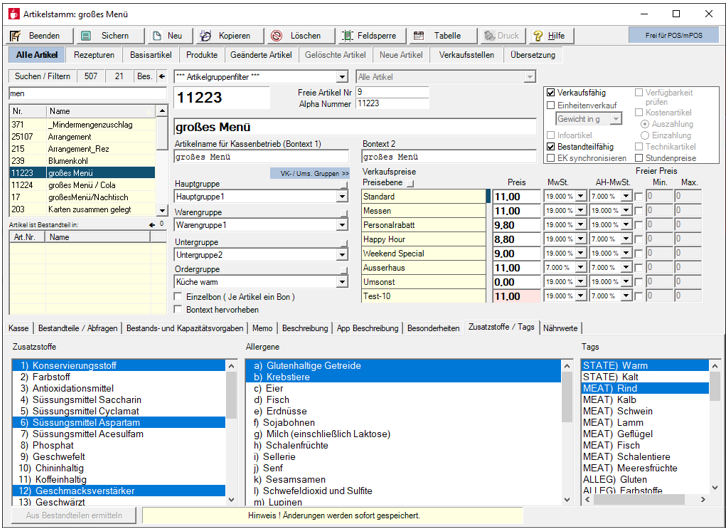Click the Frei für POS/mPOS button
The width and height of the screenshot is (727, 528).
[x=674, y=36]
